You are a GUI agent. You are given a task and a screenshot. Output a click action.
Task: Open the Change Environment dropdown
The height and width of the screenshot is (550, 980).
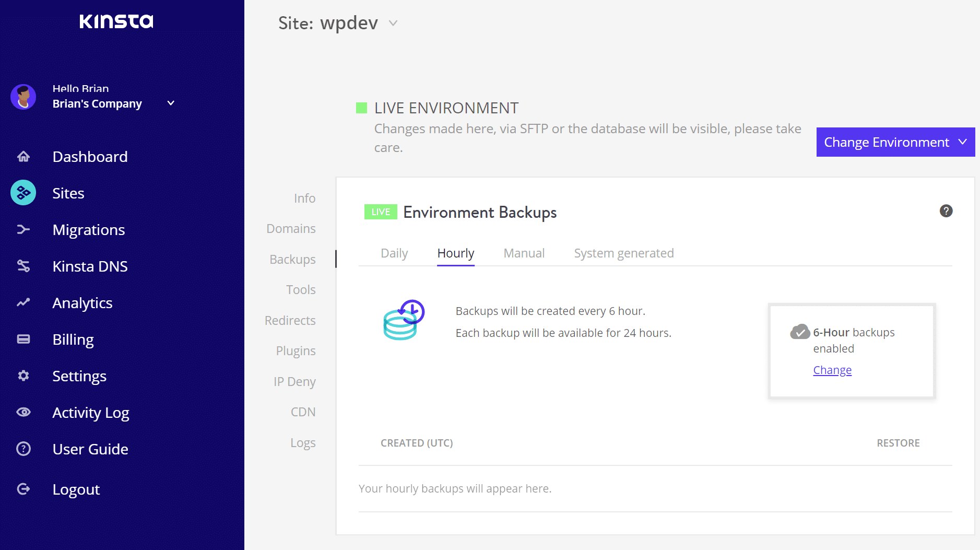click(x=895, y=142)
